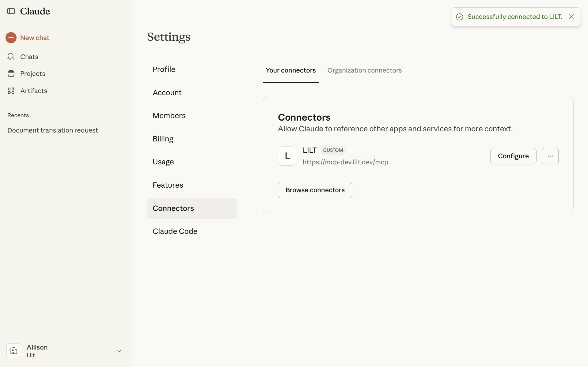Open recent chat Document translation request
The image size is (588, 367).
tap(53, 130)
